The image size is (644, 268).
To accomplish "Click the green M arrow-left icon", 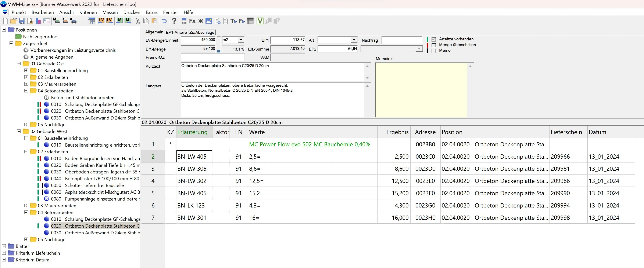I will [x=119, y=21].
